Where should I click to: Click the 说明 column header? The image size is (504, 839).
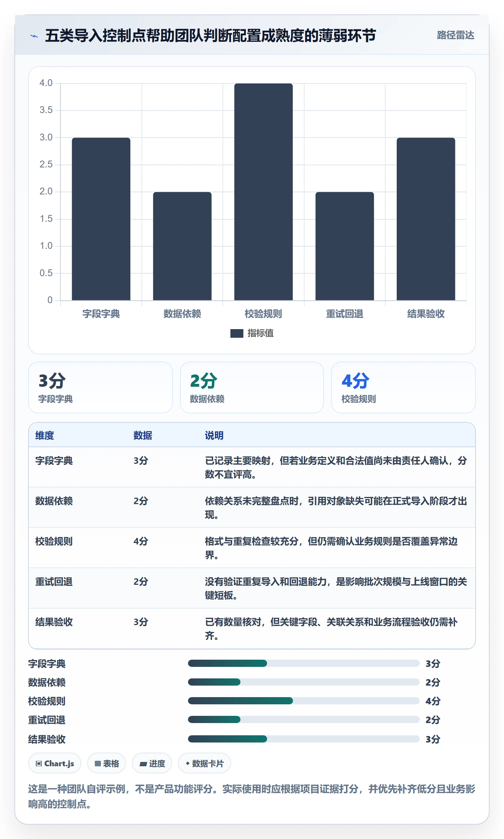pos(214,435)
